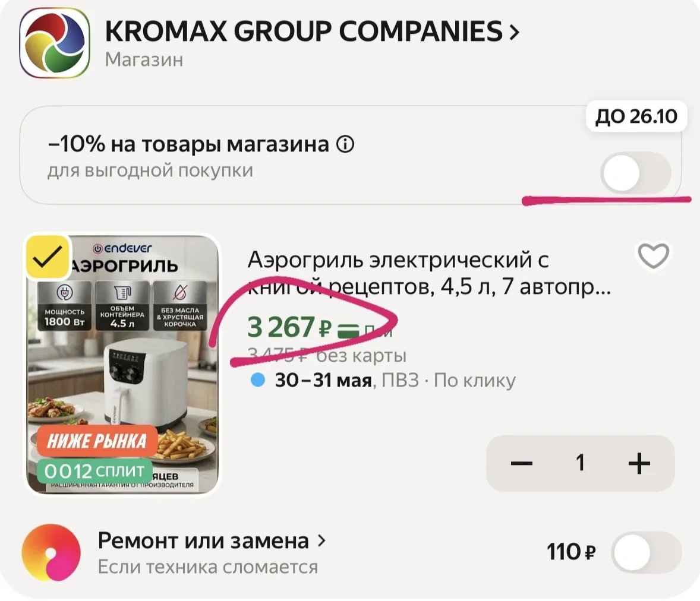Enable the −10% store discount toggle
The width and height of the screenshot is (700, 601).
(636, 173)
